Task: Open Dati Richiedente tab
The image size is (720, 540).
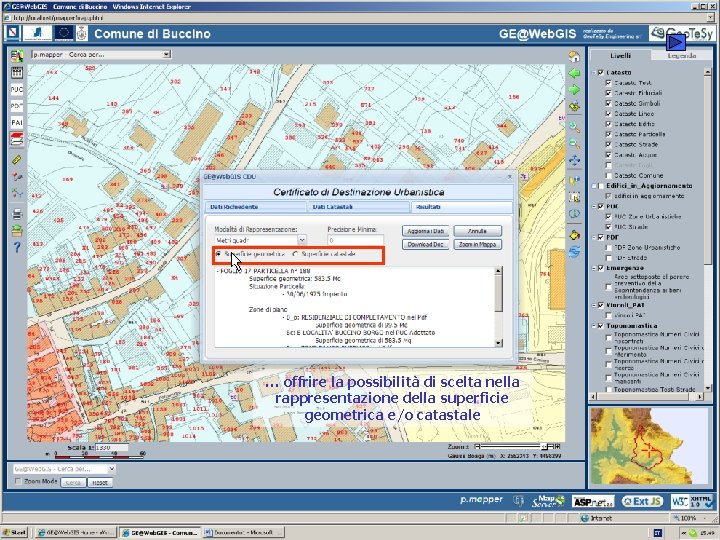Action: pos(255,207)
